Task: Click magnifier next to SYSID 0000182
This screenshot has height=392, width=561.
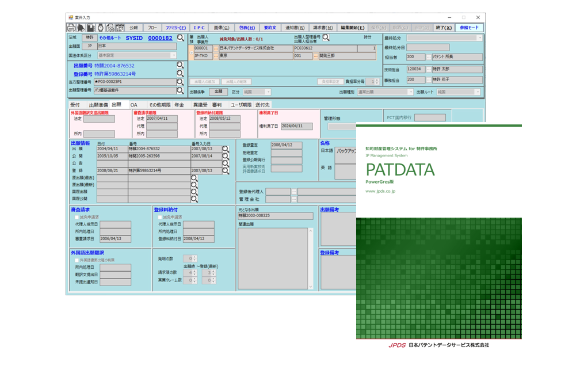Action: coord(181,37)
